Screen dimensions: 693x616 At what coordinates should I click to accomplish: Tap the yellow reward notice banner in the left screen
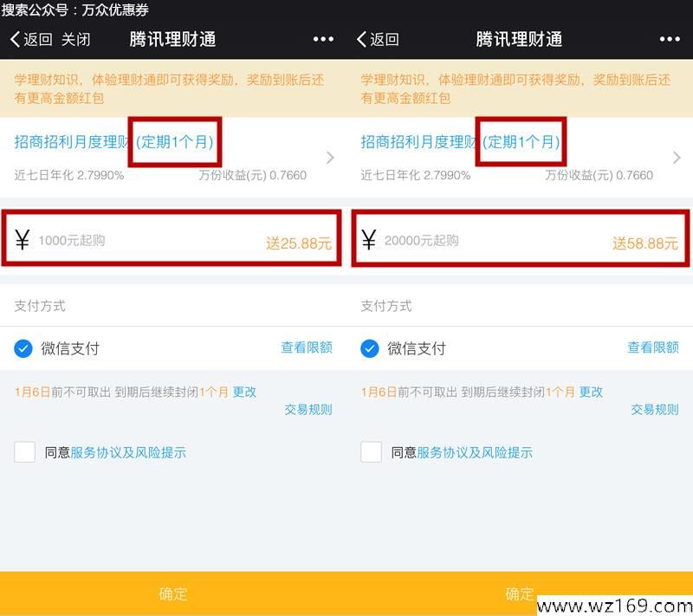coord(173,88)
